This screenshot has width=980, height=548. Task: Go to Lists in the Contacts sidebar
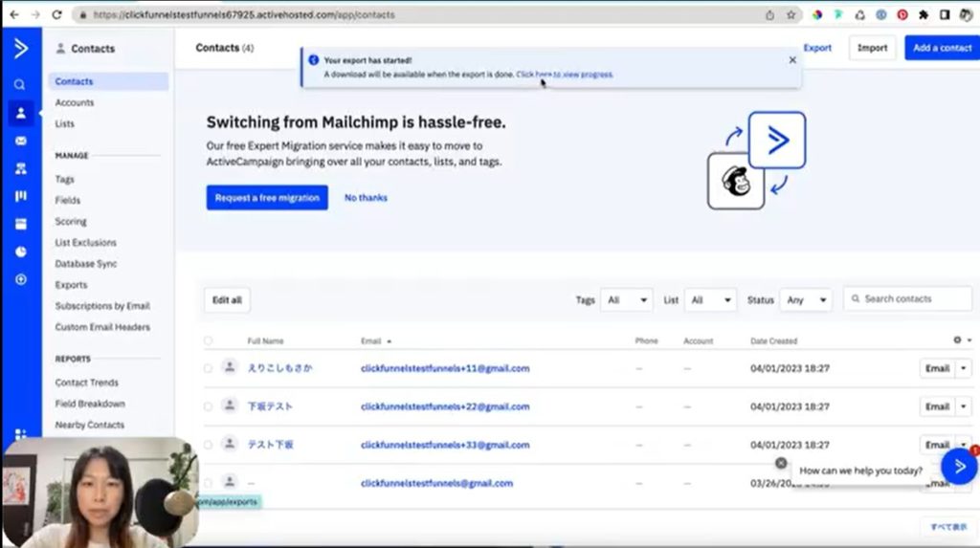(x=64, y=123)
